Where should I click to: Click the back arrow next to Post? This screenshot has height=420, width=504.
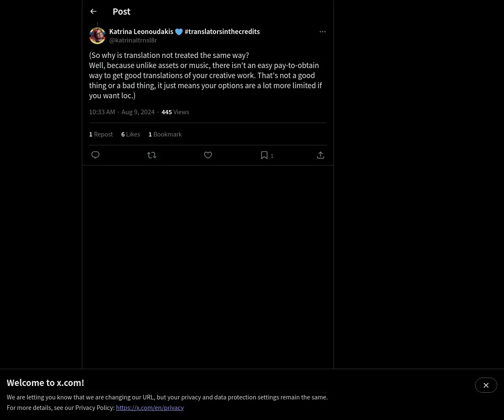93,11
